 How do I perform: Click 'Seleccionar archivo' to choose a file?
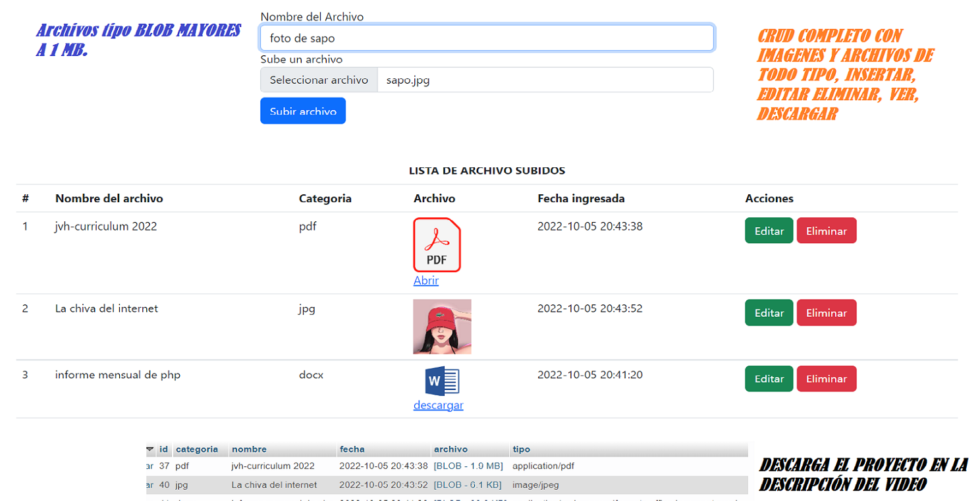pyautogui.click(x=319, y=79)
